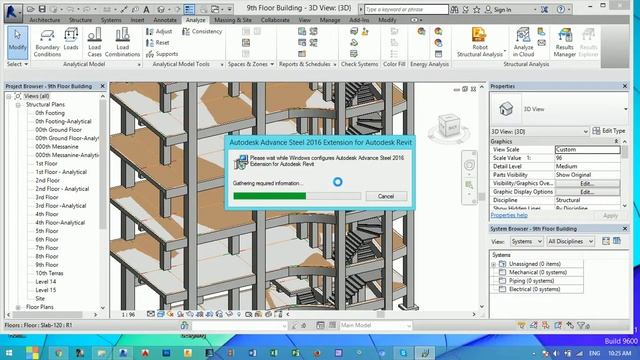Viewport: 640px width, 360px height.
Task: Toggle Unassigned checkbox in System Browser
Action: 502,264
